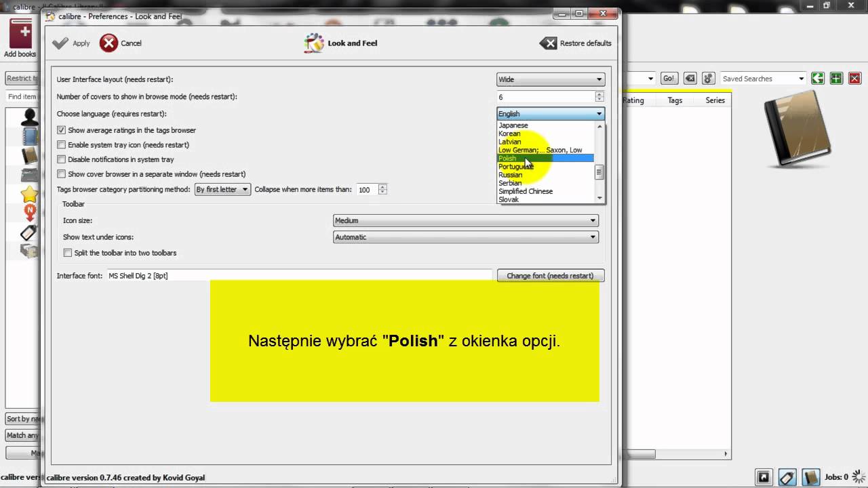Toggle book details icon in status bar
The width and height of the screenshot is (868, 488).
coord(810,477)
